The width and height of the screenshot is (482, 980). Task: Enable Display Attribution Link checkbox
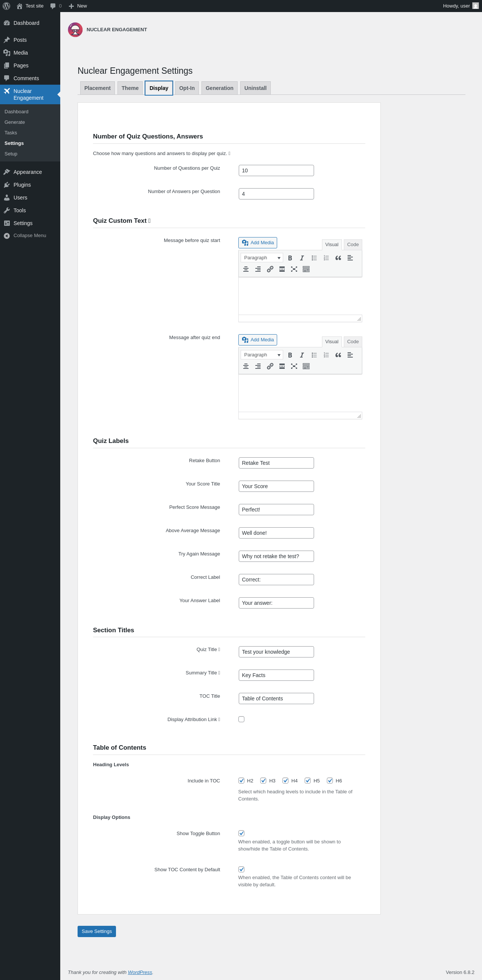click(x=241, y=719)
